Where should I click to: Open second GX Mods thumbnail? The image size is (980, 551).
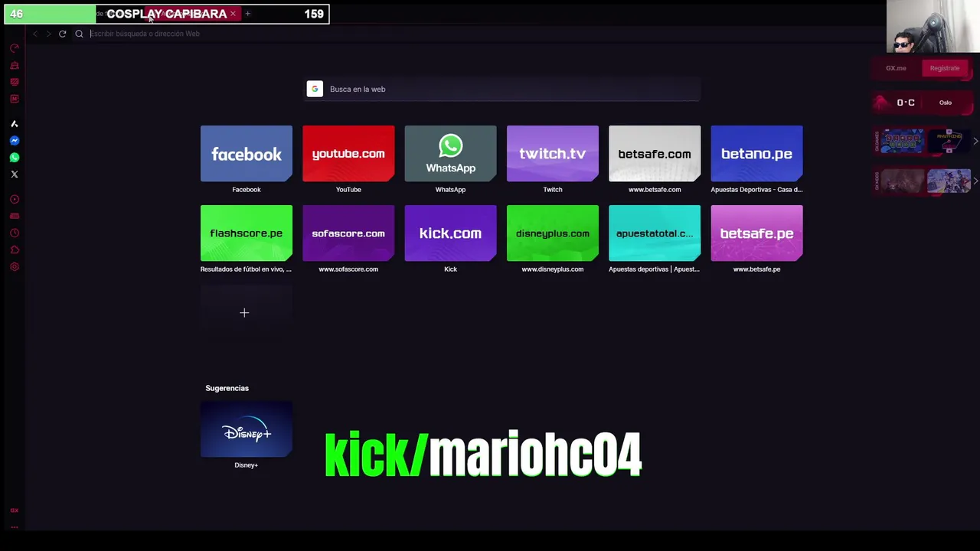click(949, 181)
